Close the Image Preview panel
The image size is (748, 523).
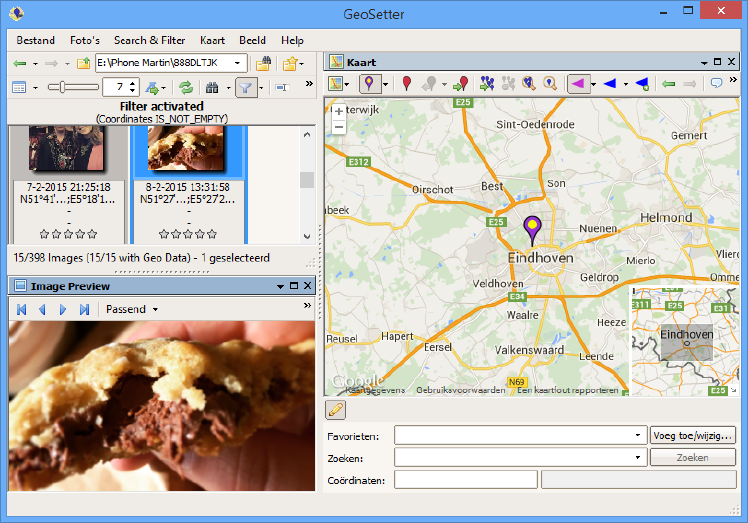pos(308,285)
